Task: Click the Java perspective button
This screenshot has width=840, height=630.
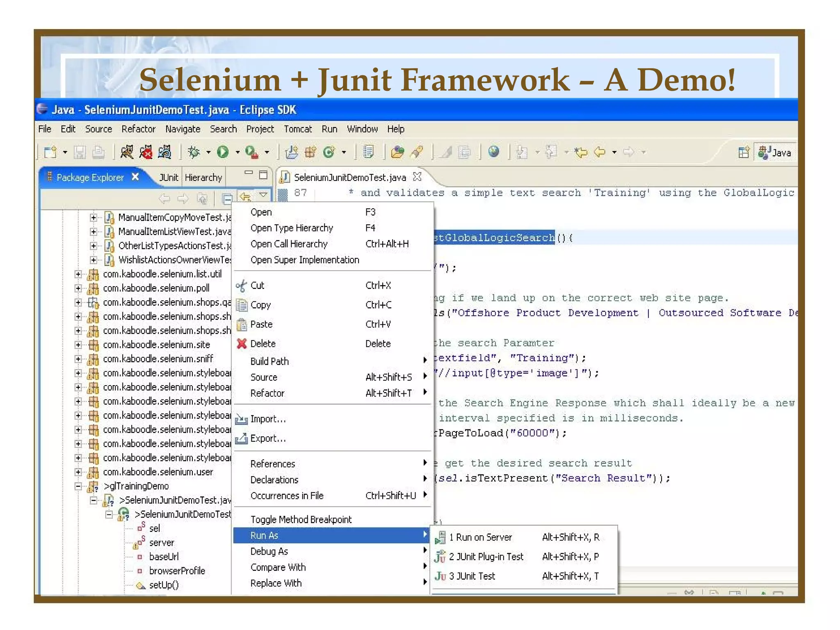Action: coord(776,153)
